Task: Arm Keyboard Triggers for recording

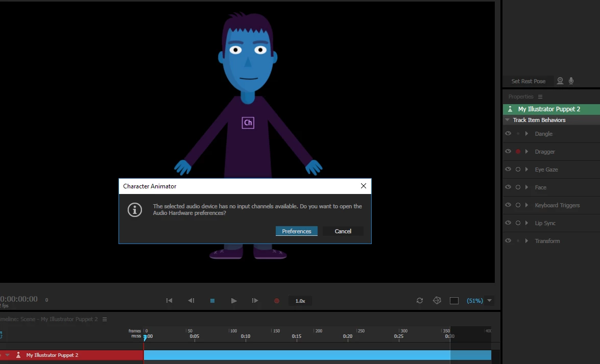Action: pyautogui.click(x=518, y=205)
